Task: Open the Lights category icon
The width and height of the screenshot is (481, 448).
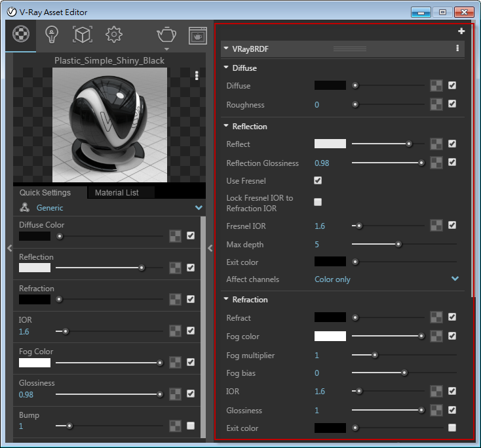Action: [52, 35]
